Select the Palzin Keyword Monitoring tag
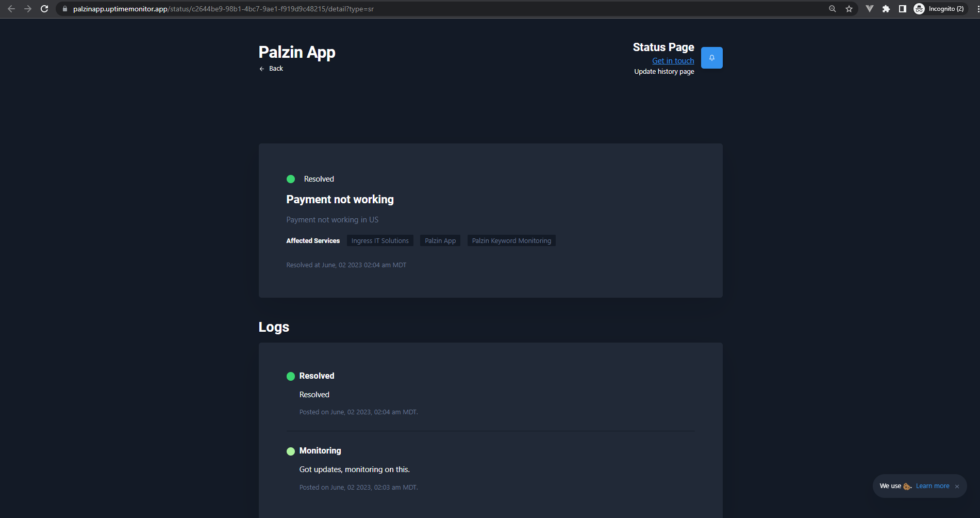The image size is (980, 518). click(511, 241)
